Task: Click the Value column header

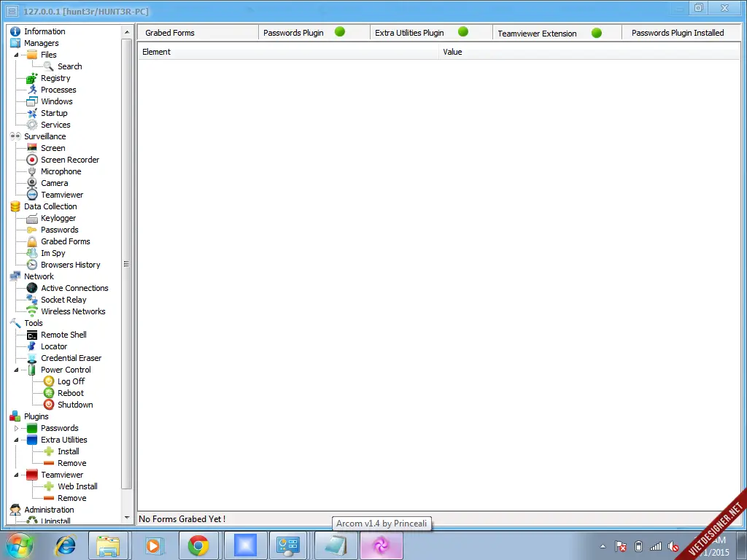Action: click(x=452, y=52)
